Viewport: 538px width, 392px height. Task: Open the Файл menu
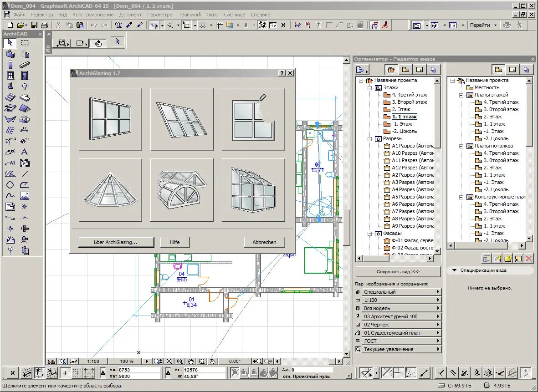19,15
